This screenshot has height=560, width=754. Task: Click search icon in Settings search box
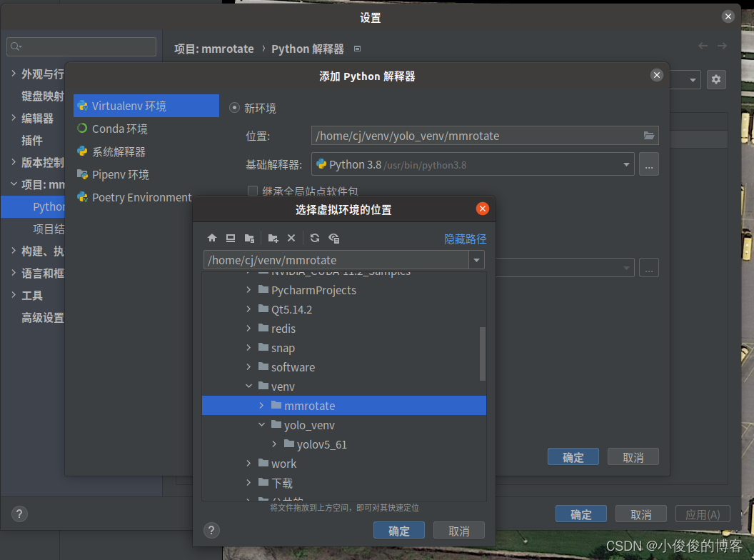tap(16, 46)
